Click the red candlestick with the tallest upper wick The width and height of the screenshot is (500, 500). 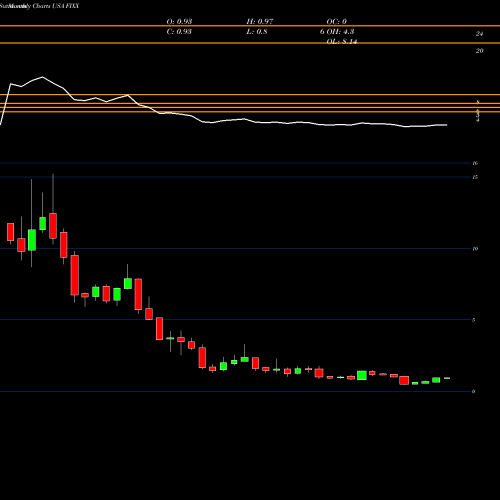coord(53,226)
